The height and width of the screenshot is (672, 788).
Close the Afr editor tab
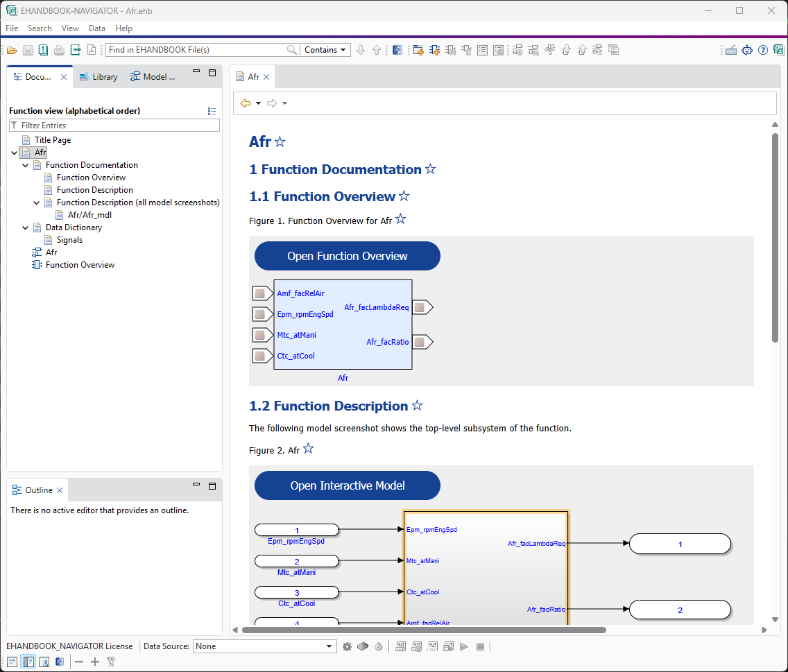coord(266,77)
